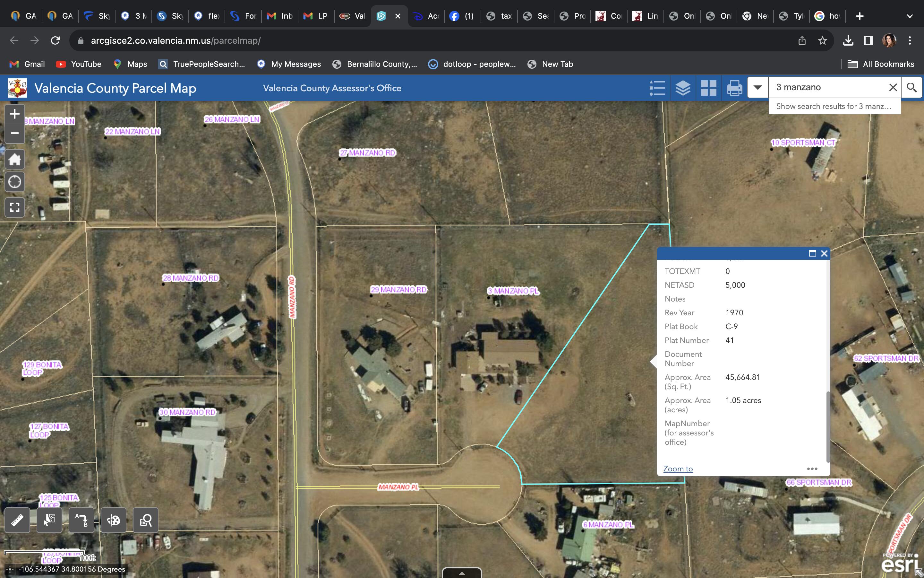Open the YouTube bookmark
This screenshot has height=578, width=924.
click(x=79, y=64)
